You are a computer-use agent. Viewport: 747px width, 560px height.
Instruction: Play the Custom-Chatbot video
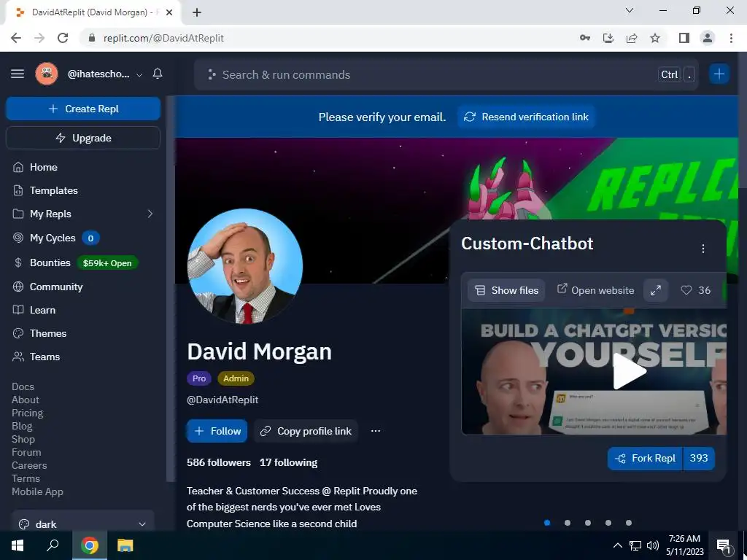[630, 371]
